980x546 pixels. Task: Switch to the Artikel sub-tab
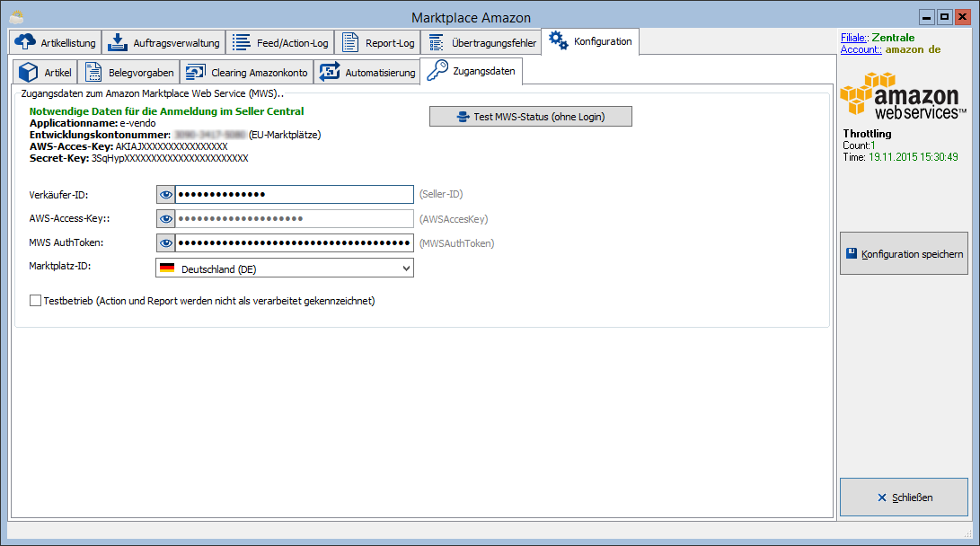click(x=45, y=73)
